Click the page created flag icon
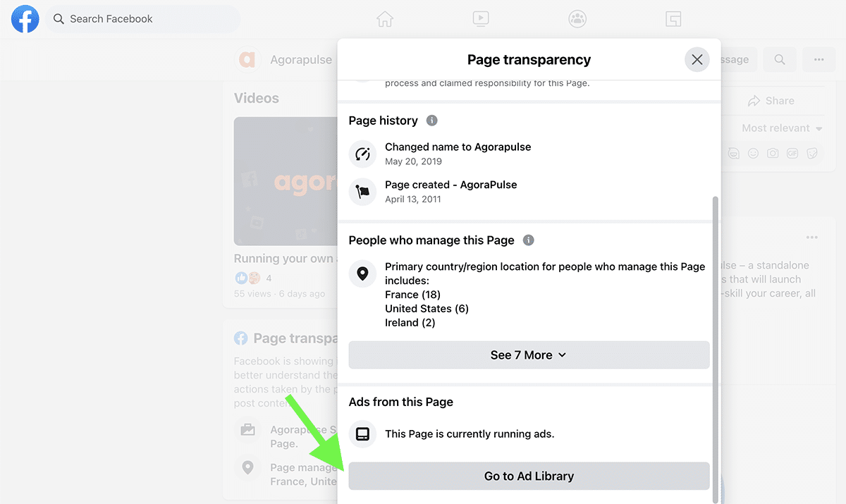This screenshot has height=504, width=846. (x=362, y=191)
